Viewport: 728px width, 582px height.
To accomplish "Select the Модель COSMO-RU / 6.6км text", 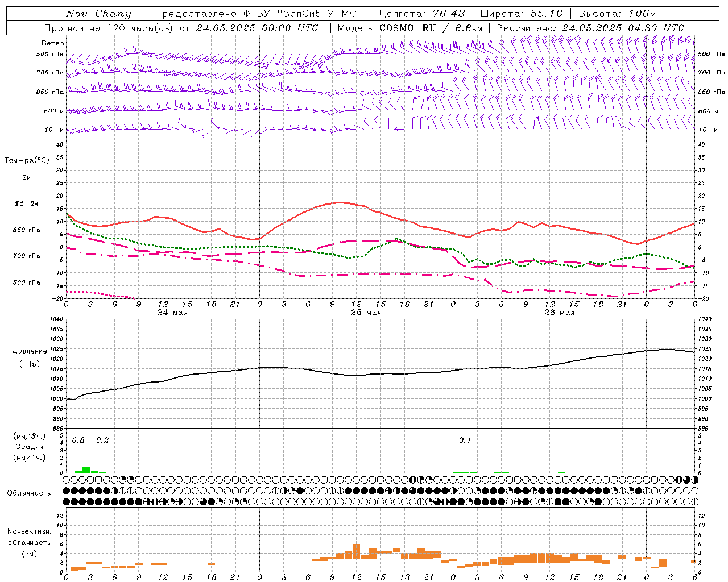I will coord(410,28).
